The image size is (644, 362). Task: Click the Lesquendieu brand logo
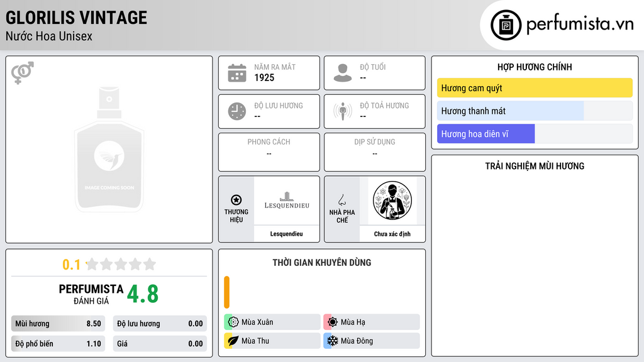click(x=287, y=200)
